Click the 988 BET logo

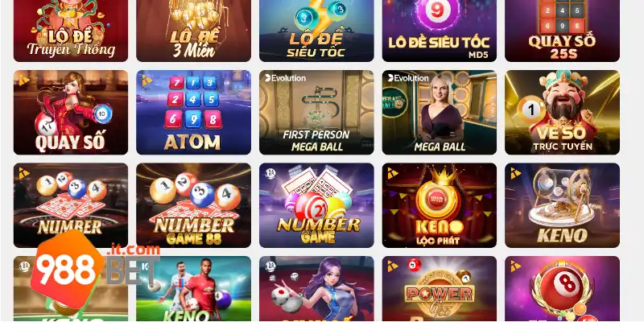[95, 270]
